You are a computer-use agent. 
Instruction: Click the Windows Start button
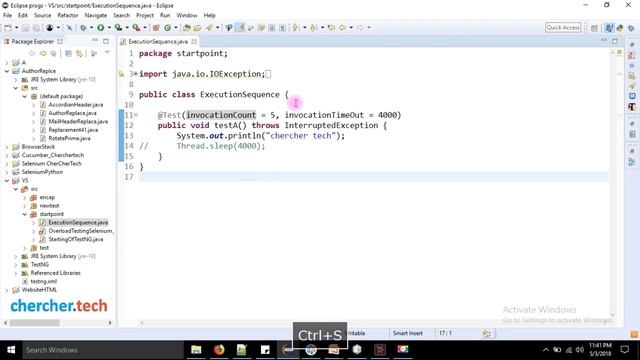point(11,350)
